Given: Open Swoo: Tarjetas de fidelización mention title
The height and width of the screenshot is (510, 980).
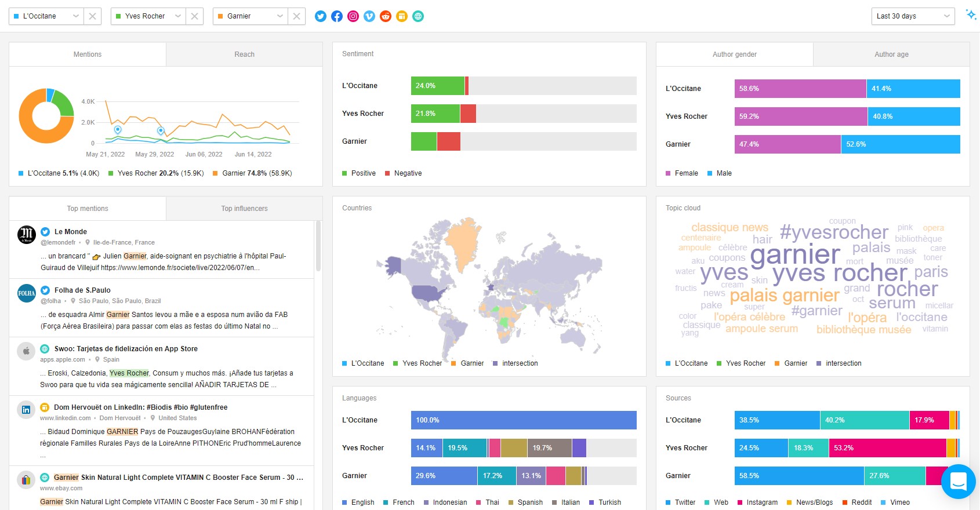Looking at the screenshot, I should [x=126, y=349].
